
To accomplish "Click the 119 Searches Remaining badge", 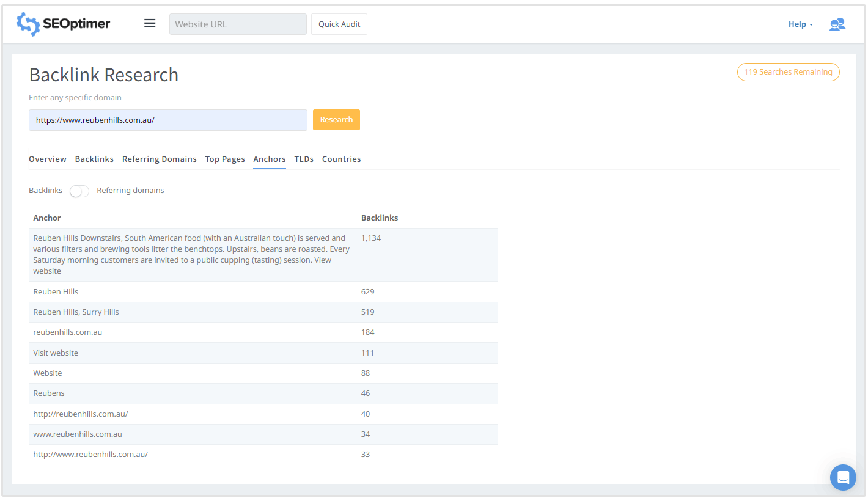I will point(788,72).
